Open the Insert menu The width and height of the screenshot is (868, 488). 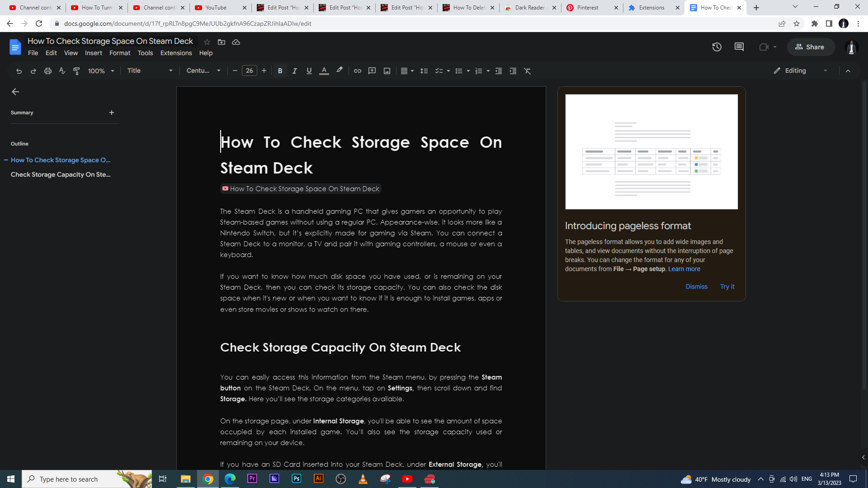point(94,53)
